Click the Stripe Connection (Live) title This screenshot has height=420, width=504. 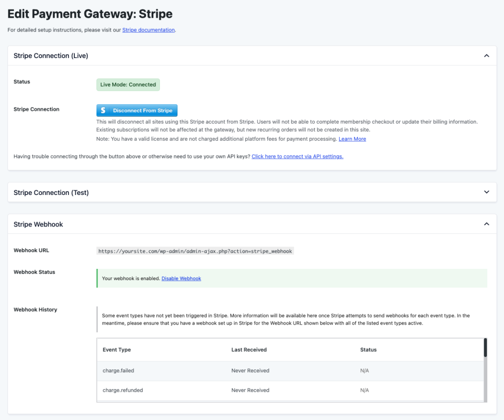point(51,56)
